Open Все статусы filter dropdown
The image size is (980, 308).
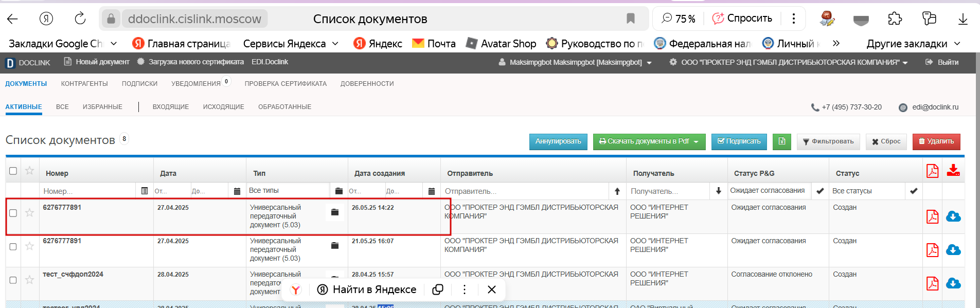point(867,191)
